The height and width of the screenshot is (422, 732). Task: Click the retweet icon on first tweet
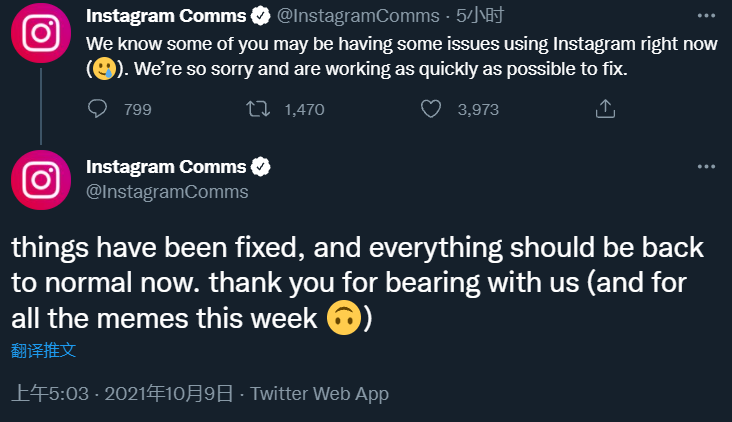click(x=258, y=108)
